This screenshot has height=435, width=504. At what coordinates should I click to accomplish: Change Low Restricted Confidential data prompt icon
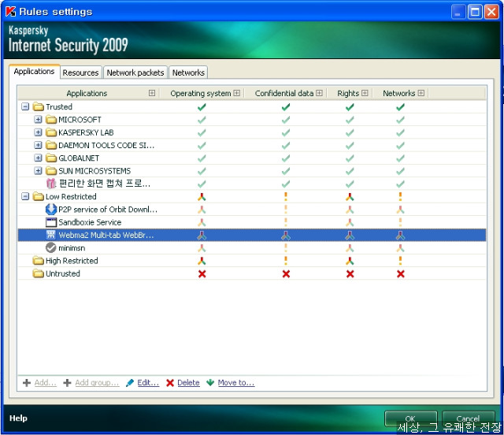pos(286,196)
